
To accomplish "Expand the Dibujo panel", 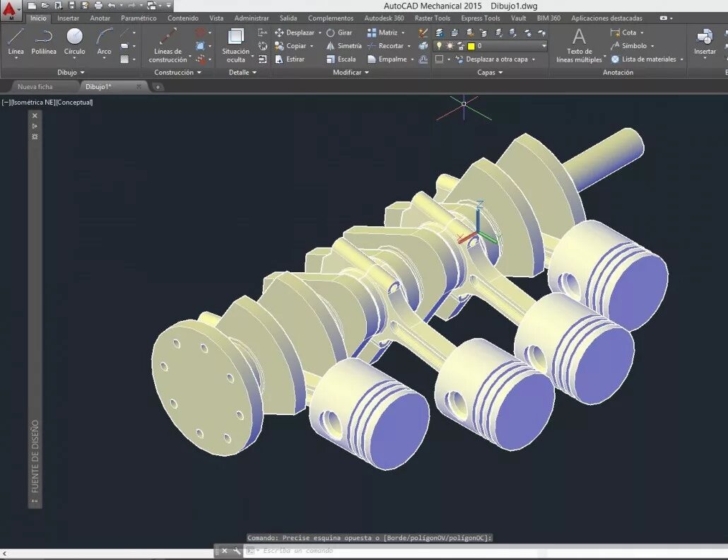I will point(71,72).
